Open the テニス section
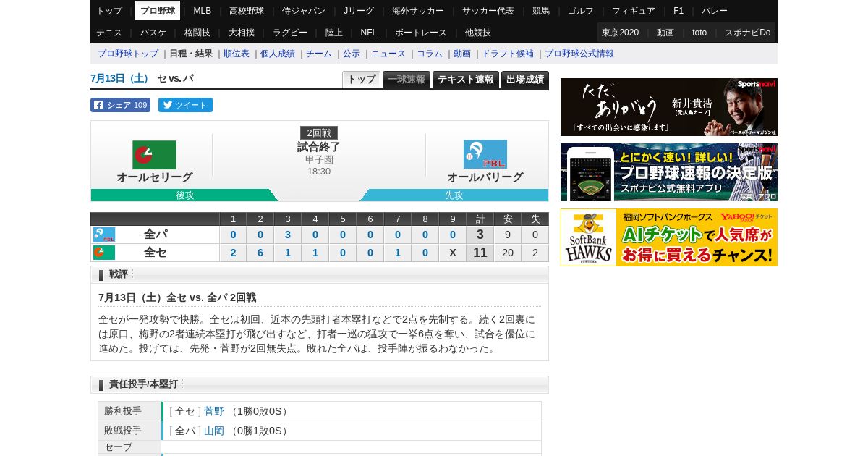This screenshot has height=456, width=868. coord(109,33)
